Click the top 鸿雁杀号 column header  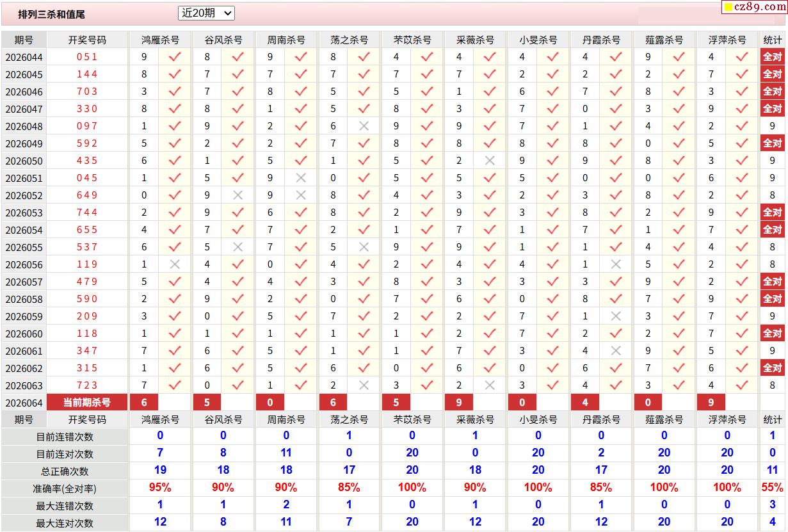point(160,40)
